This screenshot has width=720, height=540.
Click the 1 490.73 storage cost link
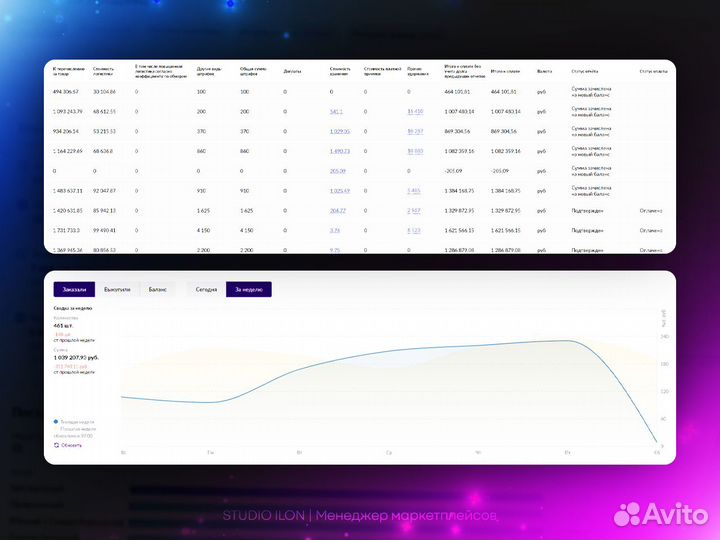point(340,150)
